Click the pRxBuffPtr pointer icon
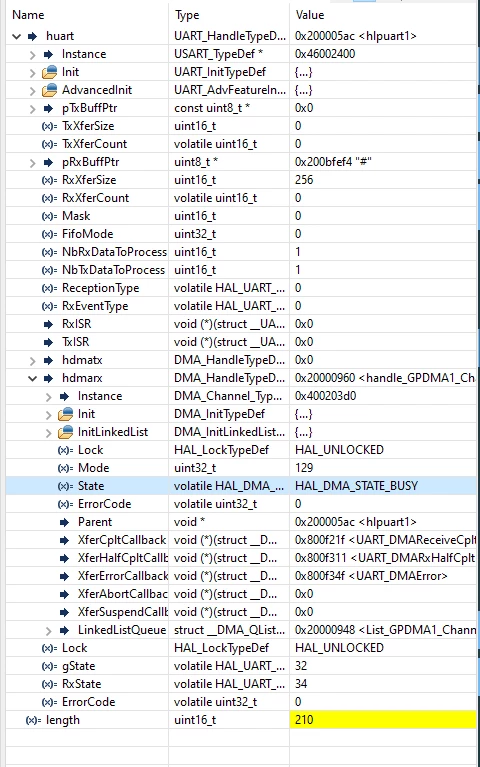The height and width of the screenshot is (767, 480). click(x=48, y=162)
